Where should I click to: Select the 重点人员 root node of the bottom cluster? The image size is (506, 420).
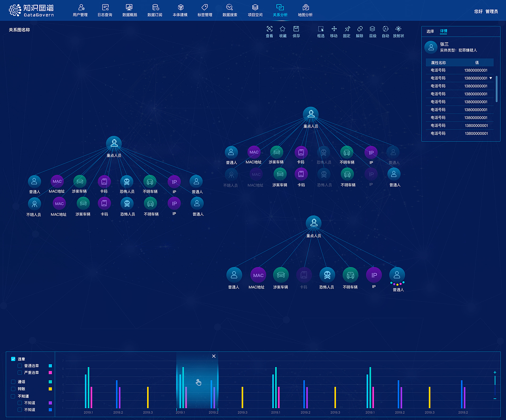pos(313,223)
